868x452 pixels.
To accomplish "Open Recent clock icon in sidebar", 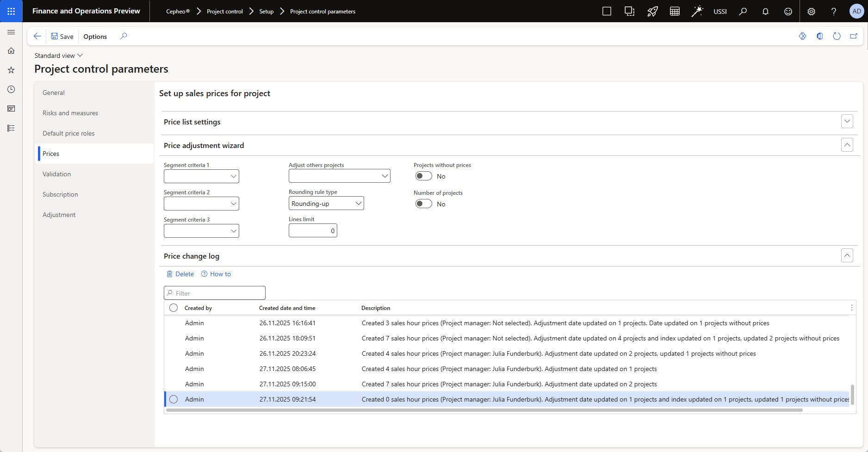I will (11, 89).
